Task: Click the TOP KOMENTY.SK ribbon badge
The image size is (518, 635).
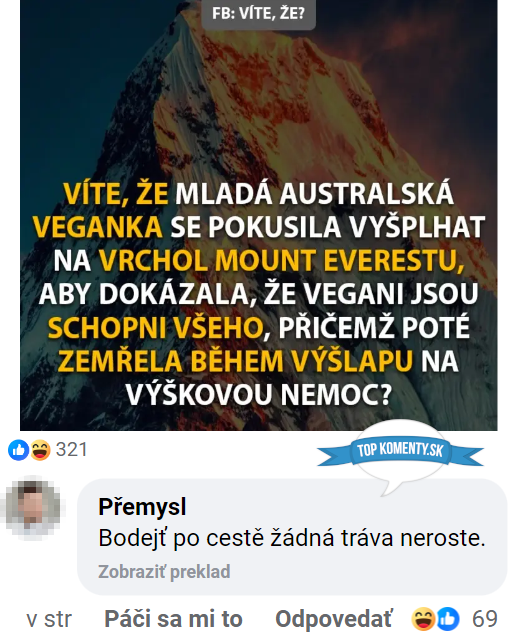Action: (400, 450)
